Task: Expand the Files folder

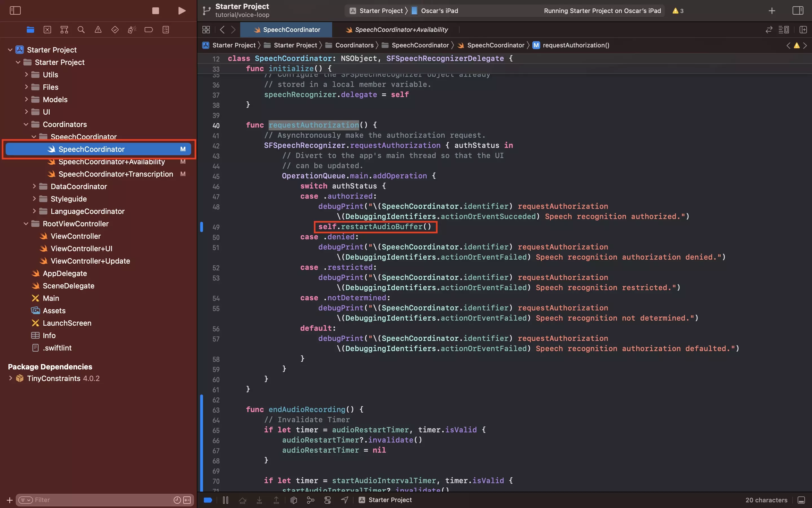Action: pyautogui.click(x=26, y=87)
